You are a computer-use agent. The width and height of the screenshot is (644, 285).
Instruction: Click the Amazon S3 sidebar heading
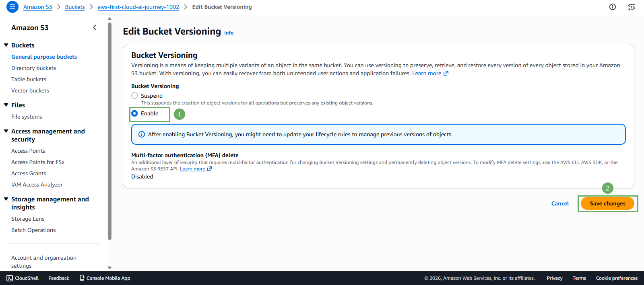[x=30, y=27]
